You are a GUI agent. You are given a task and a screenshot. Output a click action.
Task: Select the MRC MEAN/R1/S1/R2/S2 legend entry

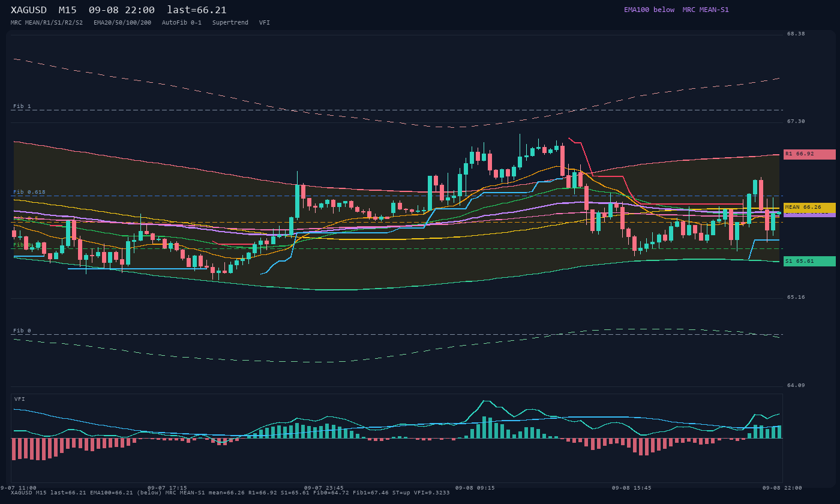[47, 23]
